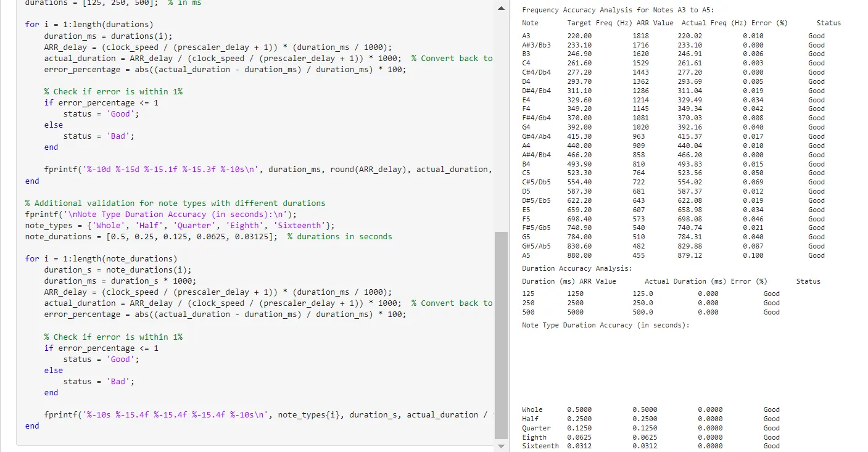The width and height of the screenshot is (868, 452).
Task: Click the '% Additional validation for note types' comment
Action: pyautogui.click(x=175, y=203)
